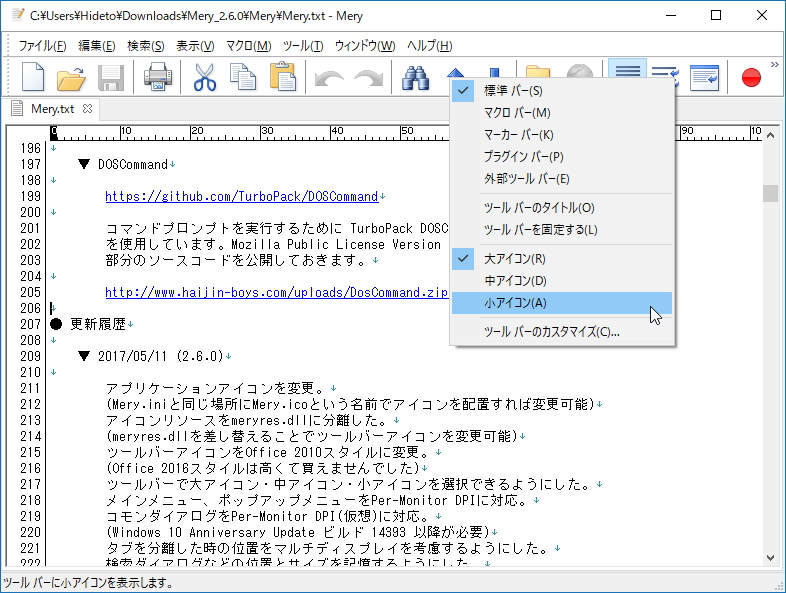Open the ツール(T) menu
The width and height of the screenshot is (786, 593).
303,46
